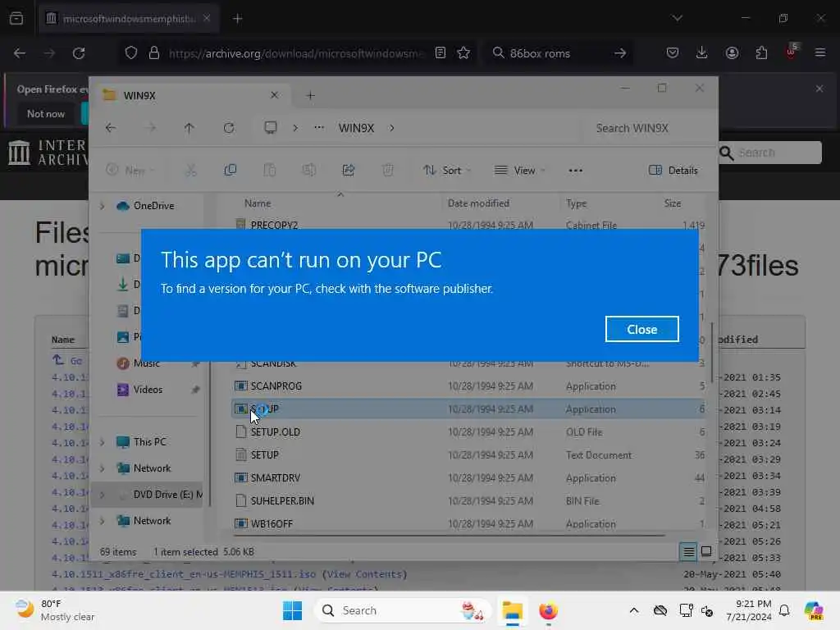The image size is (840, 630).
Task: Click the Rename icon in Explorer toolbar
Action: (x=309, y=171)
